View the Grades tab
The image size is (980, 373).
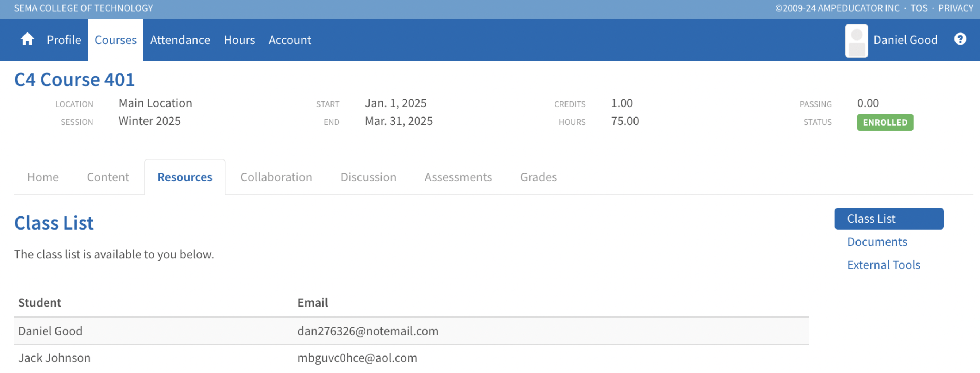[538, 177]
